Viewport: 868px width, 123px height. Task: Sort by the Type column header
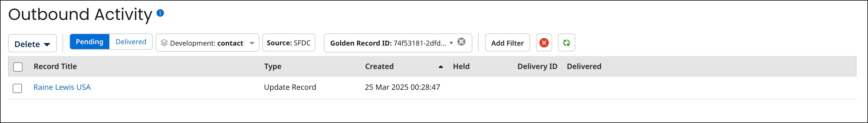pyautogui.click(x=273, y=67)
